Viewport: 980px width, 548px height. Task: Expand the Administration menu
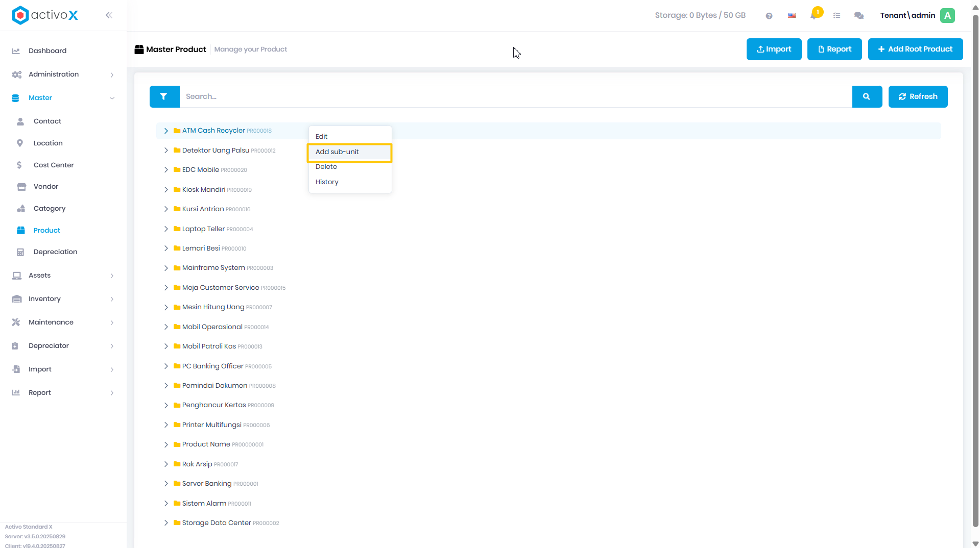63,74
